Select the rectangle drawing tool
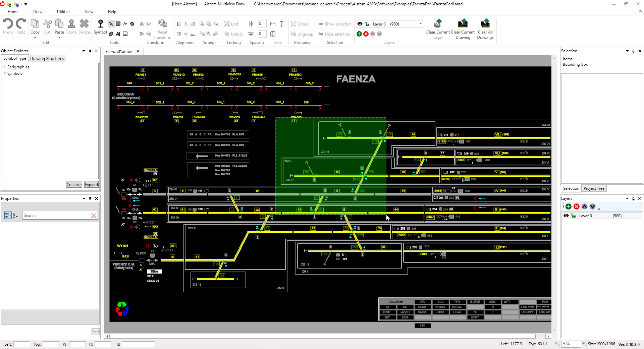This screenshot has width=644, height=349. coord(118,24)
